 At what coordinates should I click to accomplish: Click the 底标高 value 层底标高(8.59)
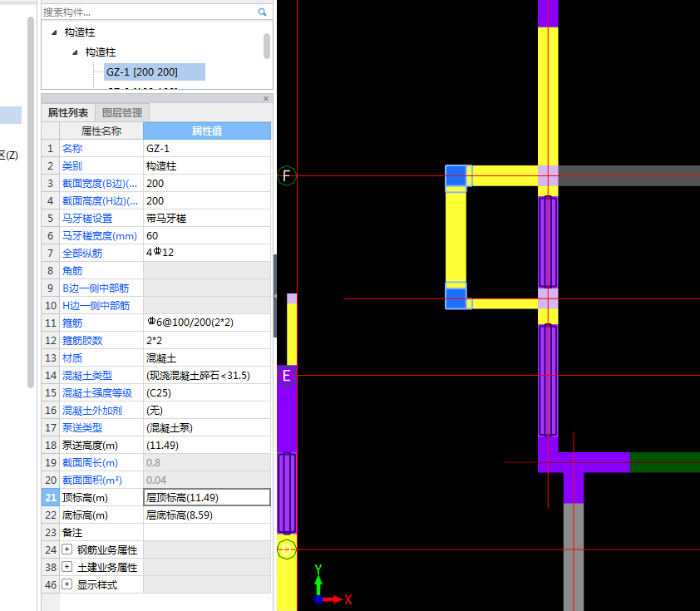(207, 515)
